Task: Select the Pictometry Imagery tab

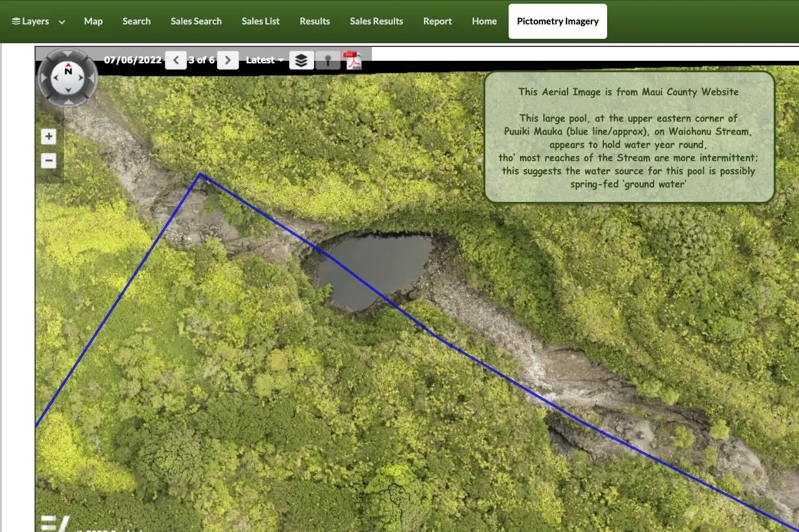Action: (558, 21)
